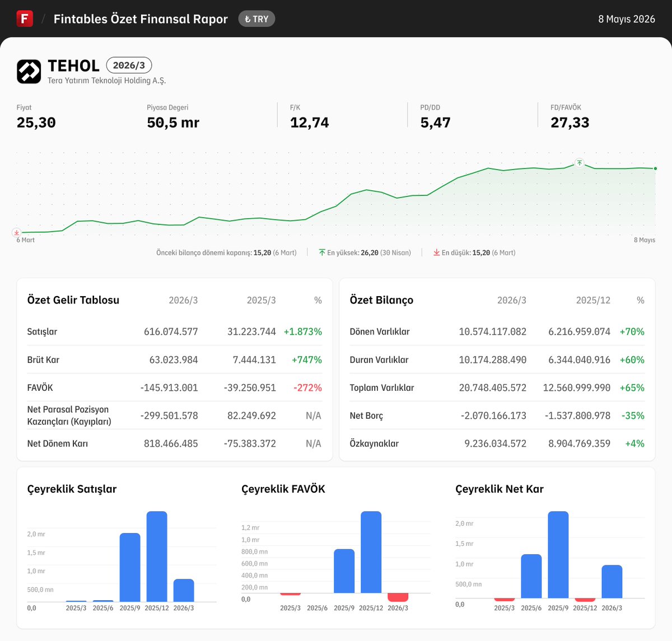Viewport: 672px width, 641px height.
Task: Click the 2026/3 period badge
Action: (129, 65)
